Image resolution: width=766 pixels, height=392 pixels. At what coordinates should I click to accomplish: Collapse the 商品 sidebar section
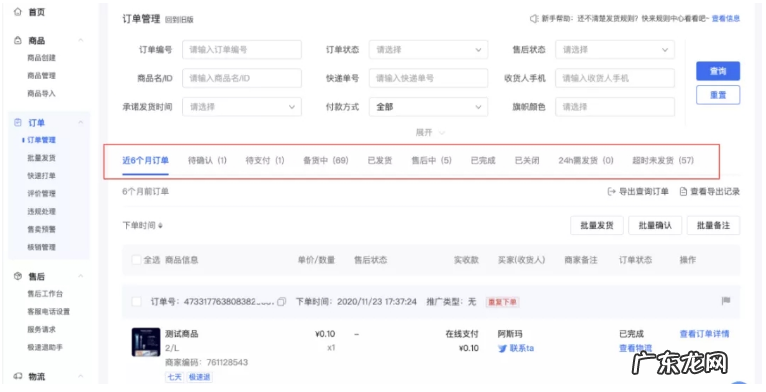click(x=81, y=40)
